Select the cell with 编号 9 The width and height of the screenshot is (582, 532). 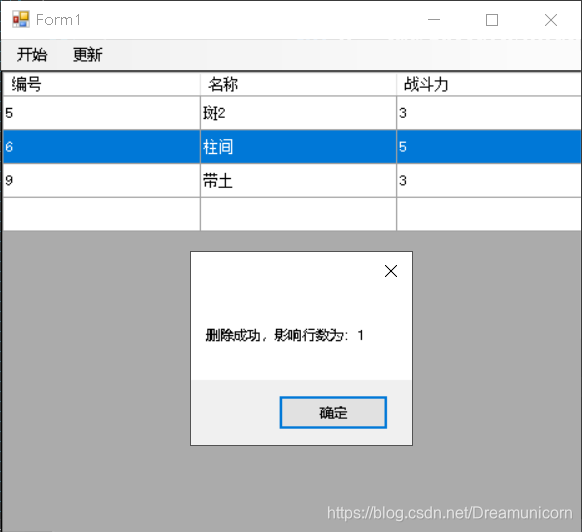click(101, 180)
